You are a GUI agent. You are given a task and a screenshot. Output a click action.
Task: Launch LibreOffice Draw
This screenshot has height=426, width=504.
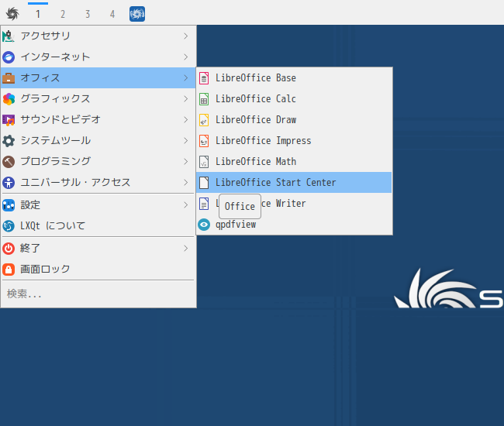[294, 120]
